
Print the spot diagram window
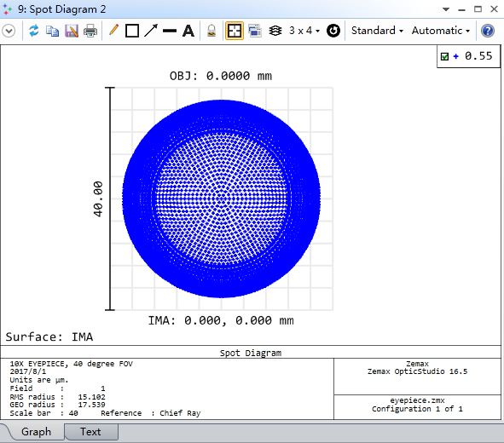click(90, 32)
